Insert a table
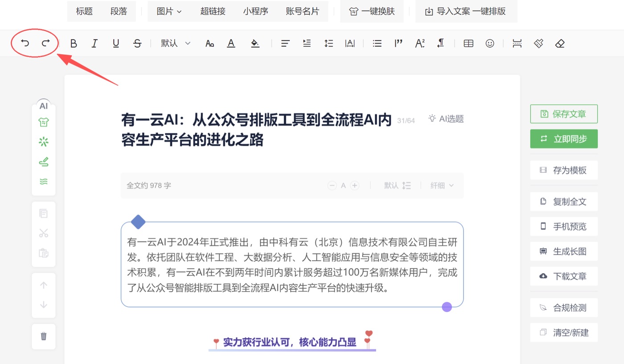 tap(468, 43)
